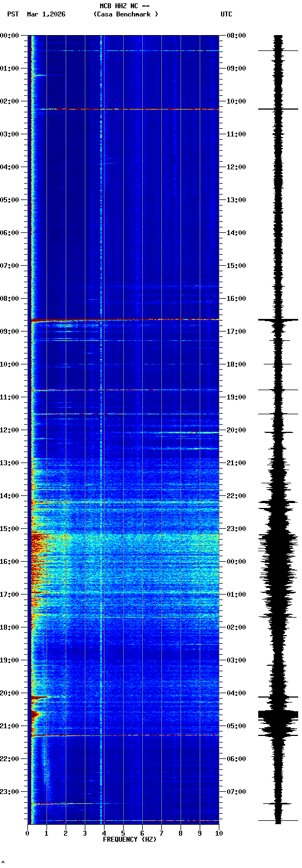Click the 'PST' timezone label
Image resolution: width=302 pixels, height=868 pixels.
[x=13, y=14]
